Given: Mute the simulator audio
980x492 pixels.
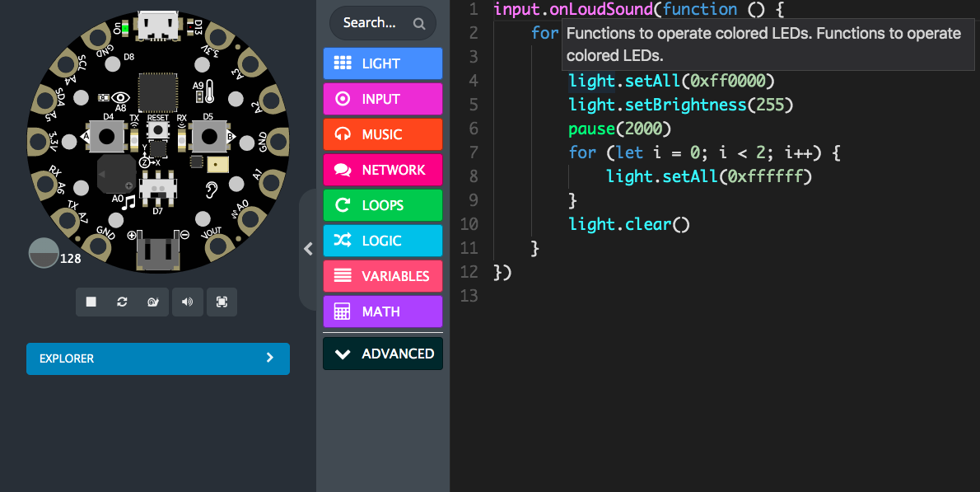Looking at the screenshot, I should [188, 302].
